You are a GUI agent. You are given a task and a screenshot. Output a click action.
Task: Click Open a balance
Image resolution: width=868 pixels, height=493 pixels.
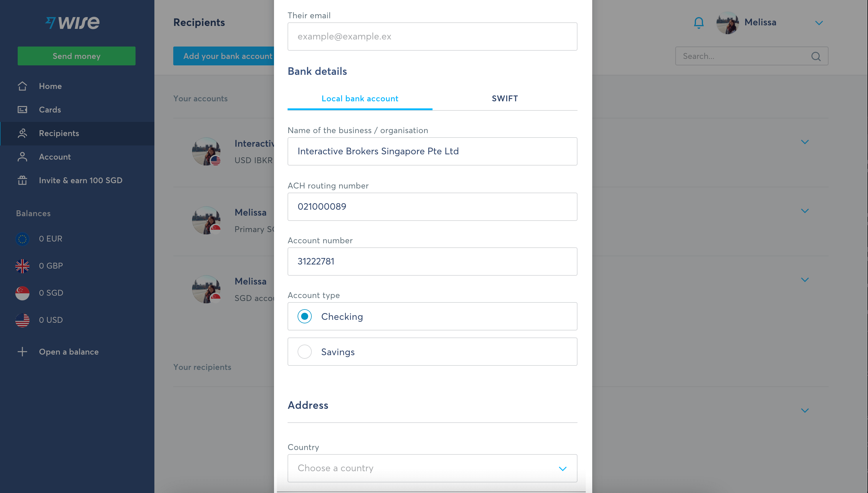click(69, 352)
